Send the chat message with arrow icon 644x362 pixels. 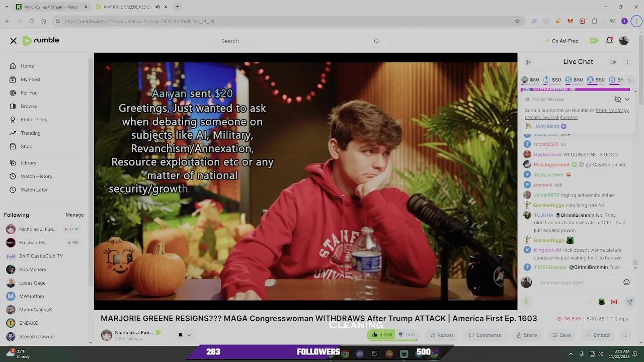pos(629,302)
